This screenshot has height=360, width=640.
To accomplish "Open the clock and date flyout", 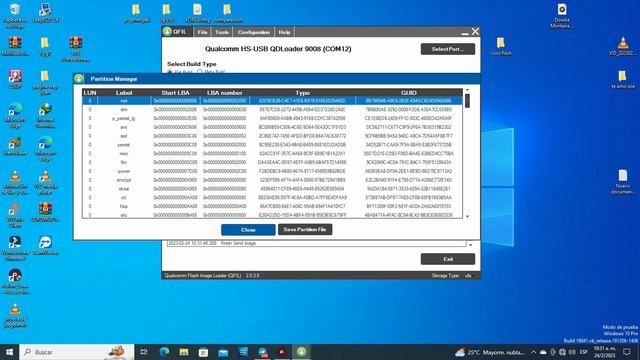I will tap(604, 352).
